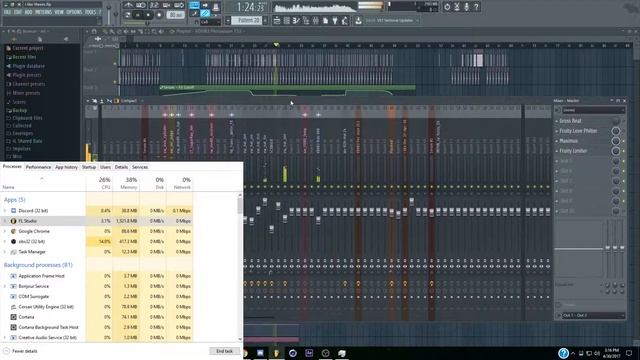Switch to Services tab in Task Manager
640x360 pixels.
pyautogui.click(x=140, y=167)
